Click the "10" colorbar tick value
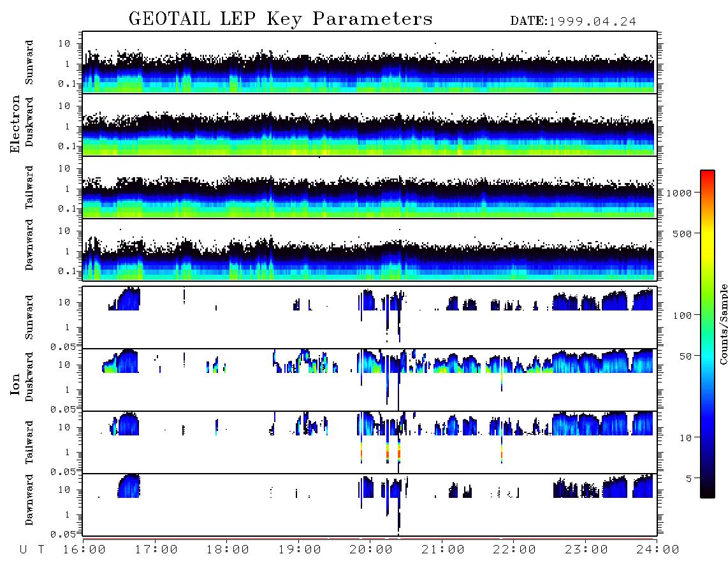Image resolution: width=728 pixels, height=561 pixels. (686, 439)
